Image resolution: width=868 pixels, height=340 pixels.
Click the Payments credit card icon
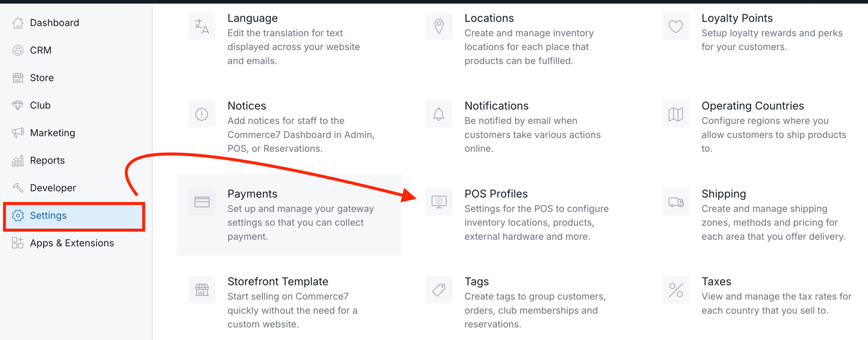pos(202,202)
